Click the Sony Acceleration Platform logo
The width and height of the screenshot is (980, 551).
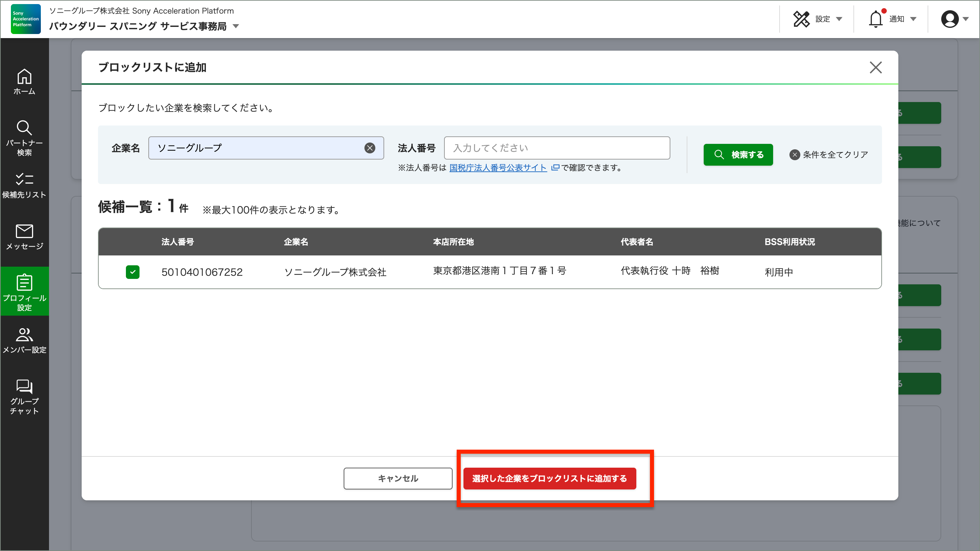coord(25,19)
